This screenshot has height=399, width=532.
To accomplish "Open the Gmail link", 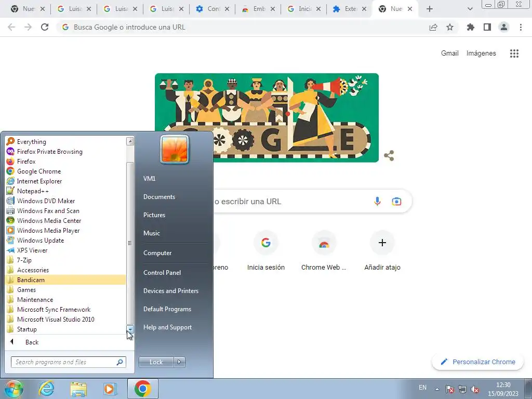I will [x=449, y=54].
